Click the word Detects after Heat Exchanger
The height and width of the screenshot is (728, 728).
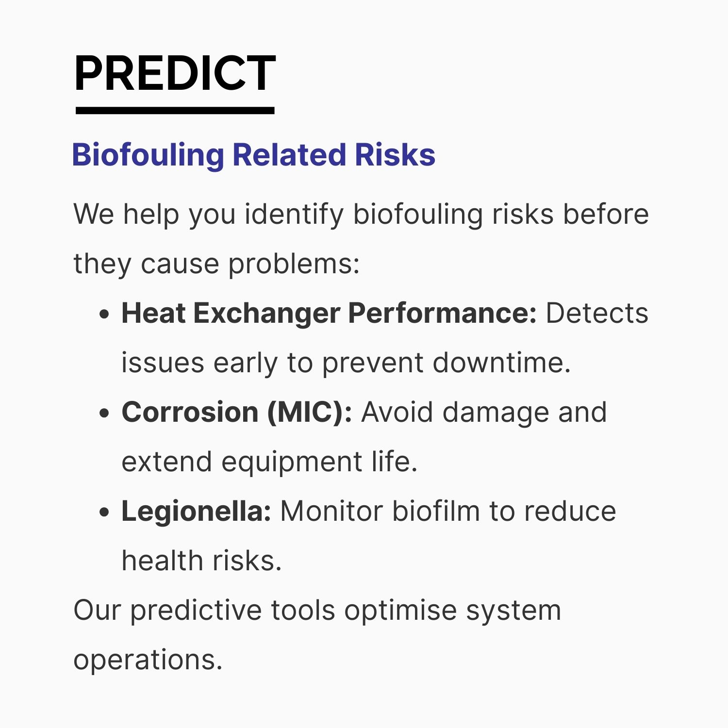pos(597,313)
